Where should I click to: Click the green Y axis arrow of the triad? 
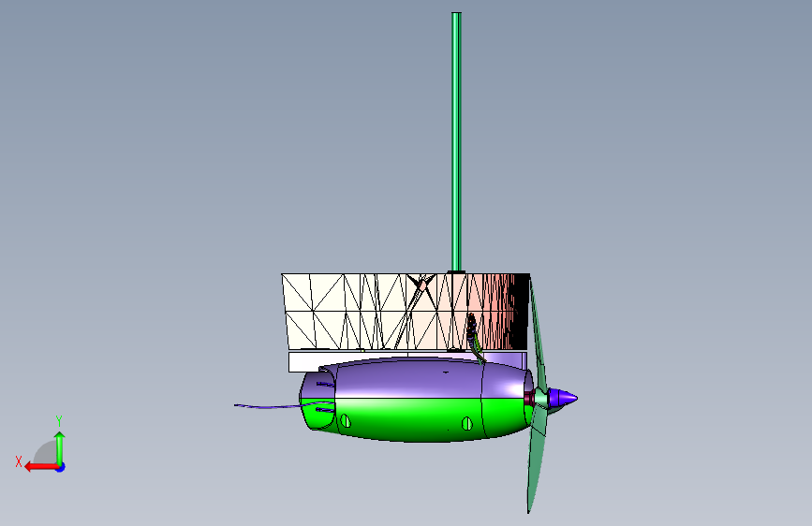(60, 447)
